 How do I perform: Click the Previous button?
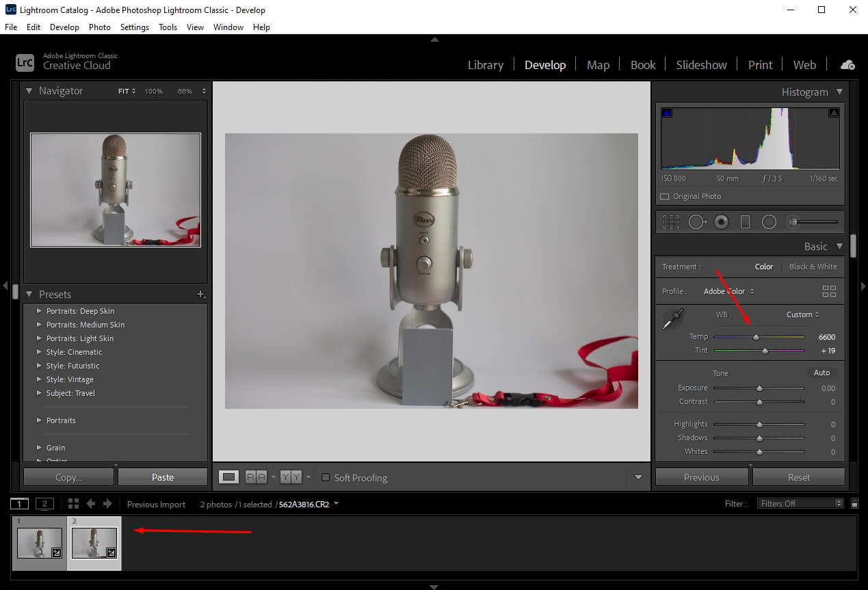pos(702,477)
